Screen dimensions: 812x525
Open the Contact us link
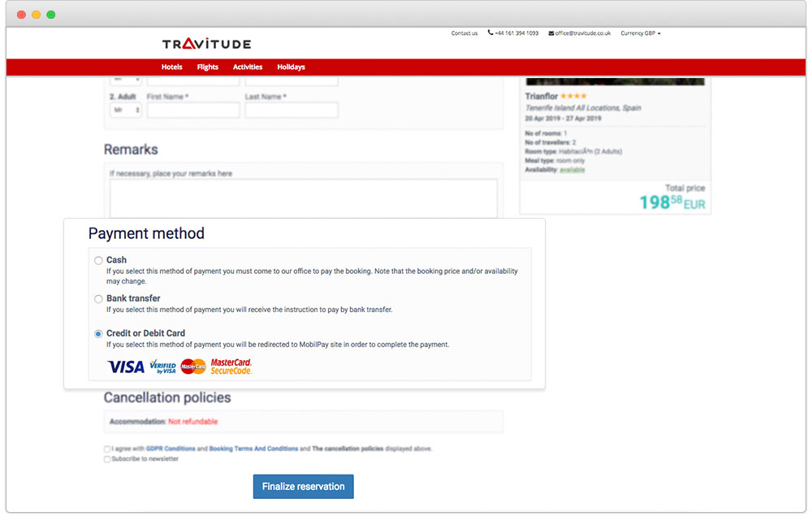pyautogui.click(x=464, y=33)
